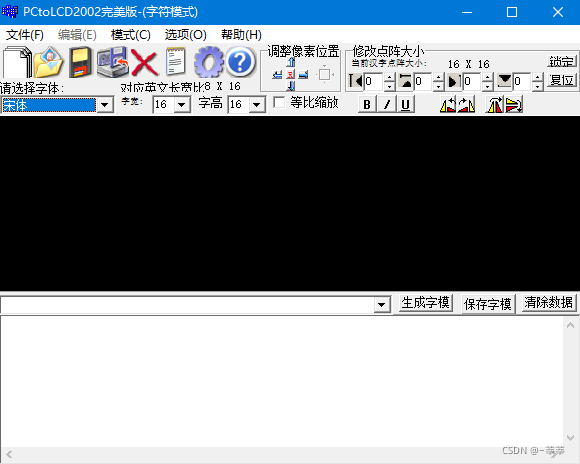The height and width of the screenshot is (464, 580).
Task: Click the white output data text area
Action: point(282,381)
